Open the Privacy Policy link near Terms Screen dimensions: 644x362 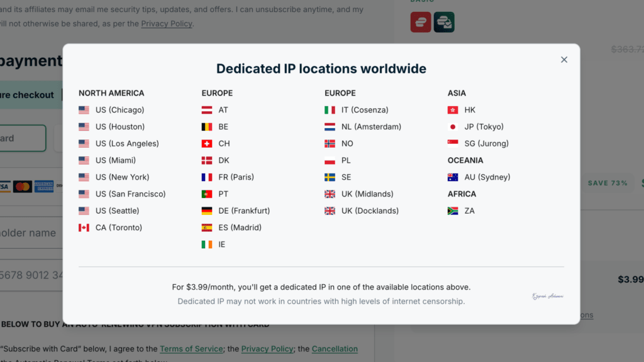point(267,349)
